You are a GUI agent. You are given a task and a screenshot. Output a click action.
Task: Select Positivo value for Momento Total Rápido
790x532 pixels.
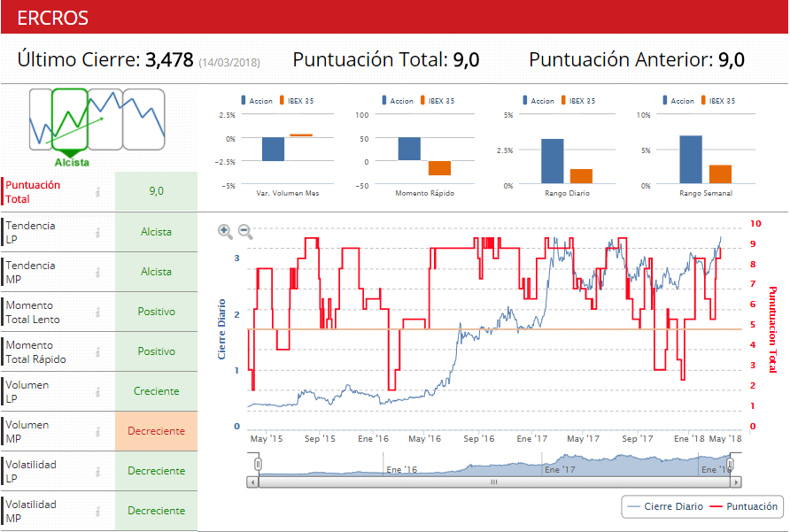[156, 351]
